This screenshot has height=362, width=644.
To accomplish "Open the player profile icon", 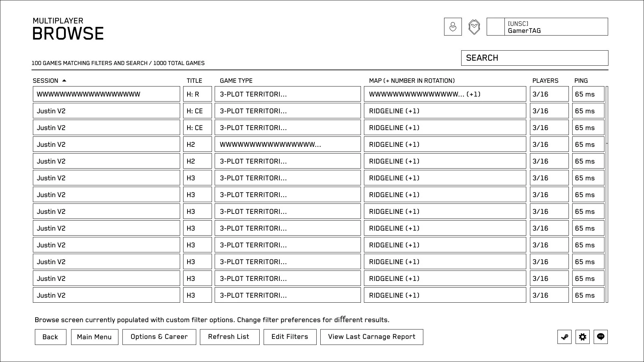I will [x=453, y=26].
